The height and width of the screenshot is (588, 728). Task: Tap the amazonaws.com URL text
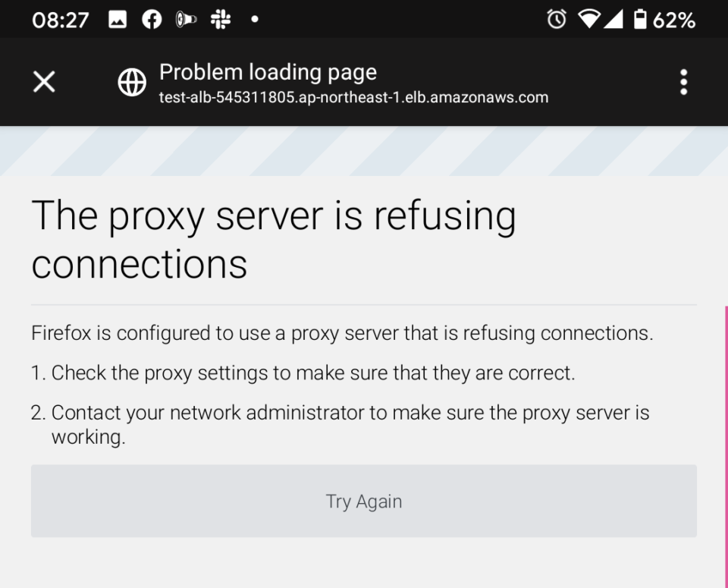click(353, 97)
